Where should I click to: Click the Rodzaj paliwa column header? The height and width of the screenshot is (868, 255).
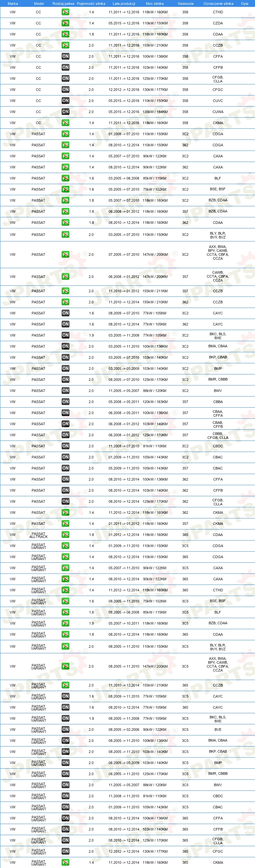pos(63,4)
